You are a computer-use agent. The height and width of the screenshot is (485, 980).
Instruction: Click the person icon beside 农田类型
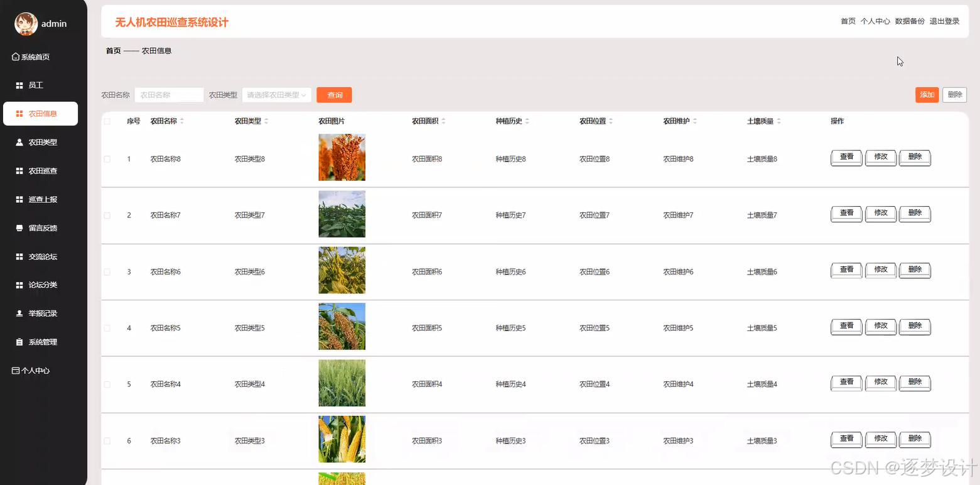pos(19,143)
